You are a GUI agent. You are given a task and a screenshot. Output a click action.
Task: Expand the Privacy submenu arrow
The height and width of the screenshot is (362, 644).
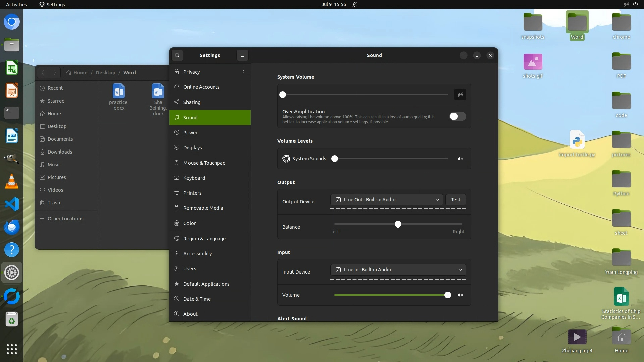243,72
